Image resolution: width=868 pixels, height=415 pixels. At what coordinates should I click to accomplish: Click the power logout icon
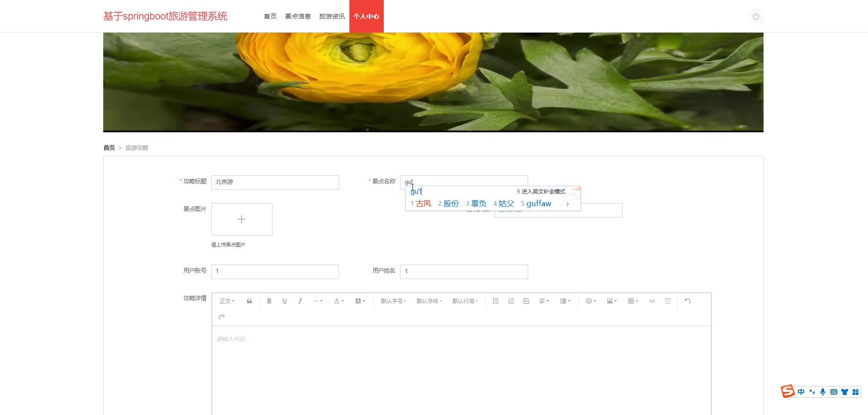[x=755, y=16]
